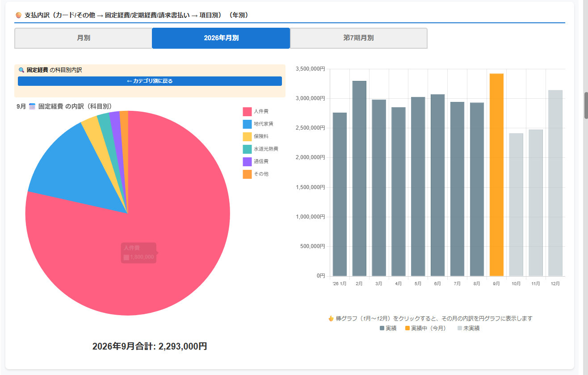The height and width of the screenshot is (375, 588).
Task: Switch to the 月別 tab
Action: (x=84, y=38)
